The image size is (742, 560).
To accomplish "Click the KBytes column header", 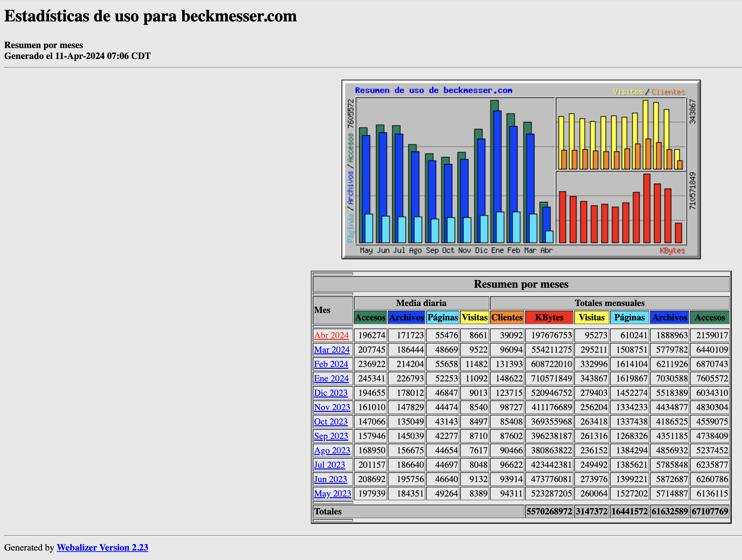I will (549, 318).
